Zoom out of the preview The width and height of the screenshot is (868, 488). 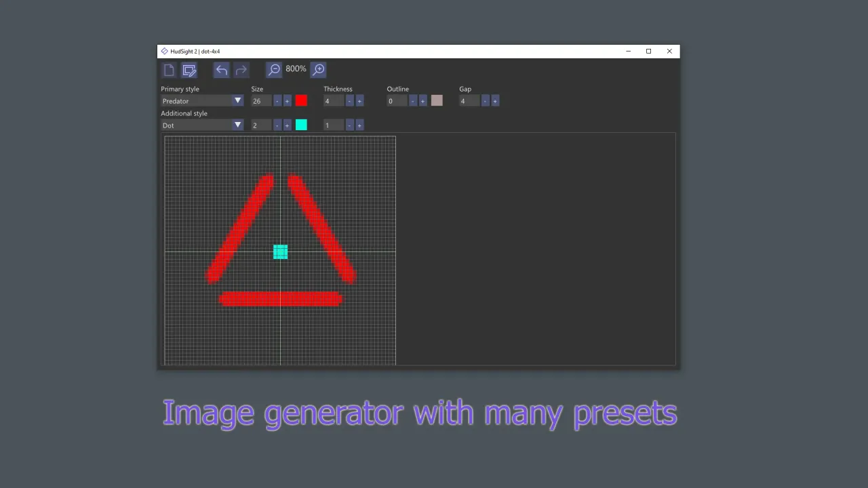pyautogui.click(x=274, y=69)
